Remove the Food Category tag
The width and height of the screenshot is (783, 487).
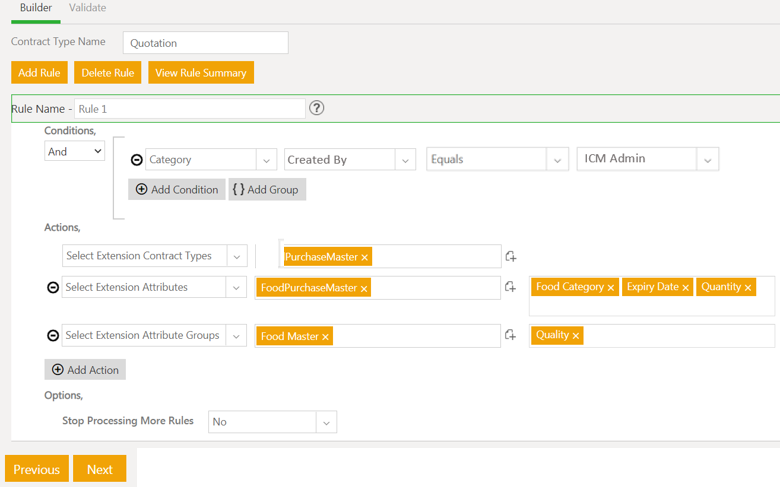tap(611, 288)
